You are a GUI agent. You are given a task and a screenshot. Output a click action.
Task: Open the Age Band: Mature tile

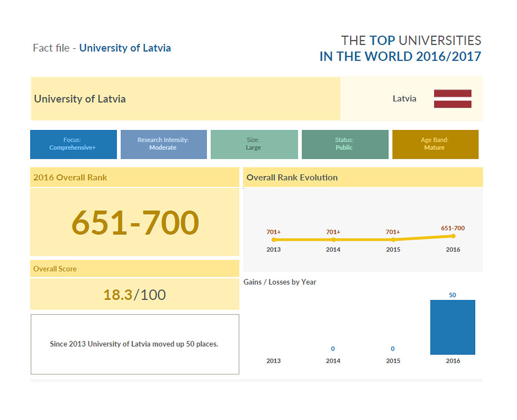pyautogui.click(x=435, y=144)
